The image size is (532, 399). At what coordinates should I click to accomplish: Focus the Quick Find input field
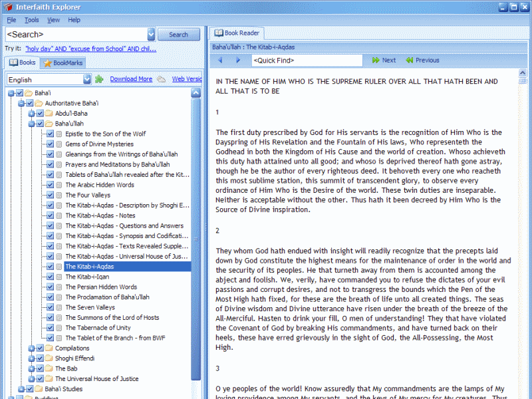307,61
